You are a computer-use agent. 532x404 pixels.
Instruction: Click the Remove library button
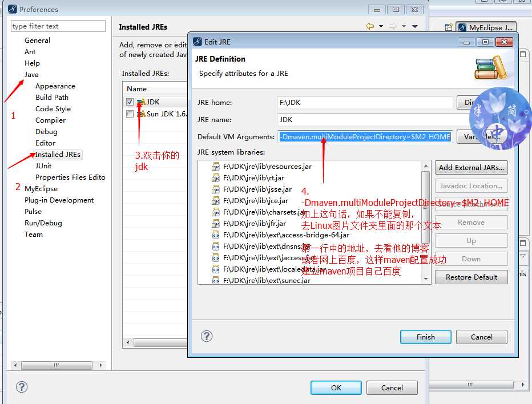pyautogui.click(x=471, y=223)
